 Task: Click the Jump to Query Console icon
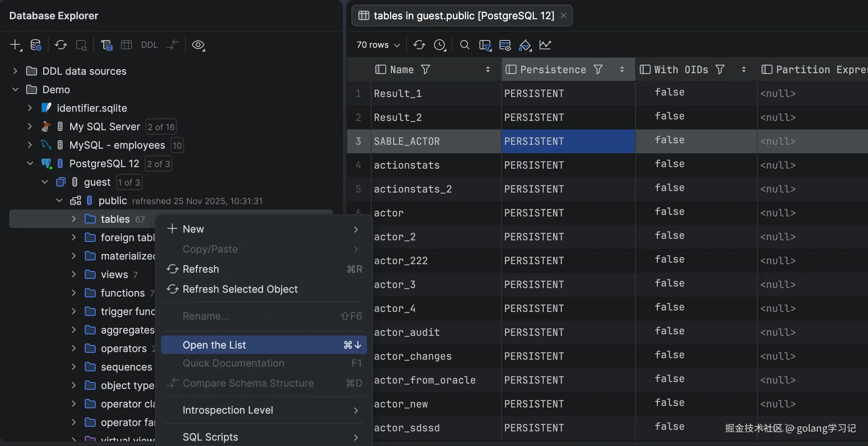106,45
